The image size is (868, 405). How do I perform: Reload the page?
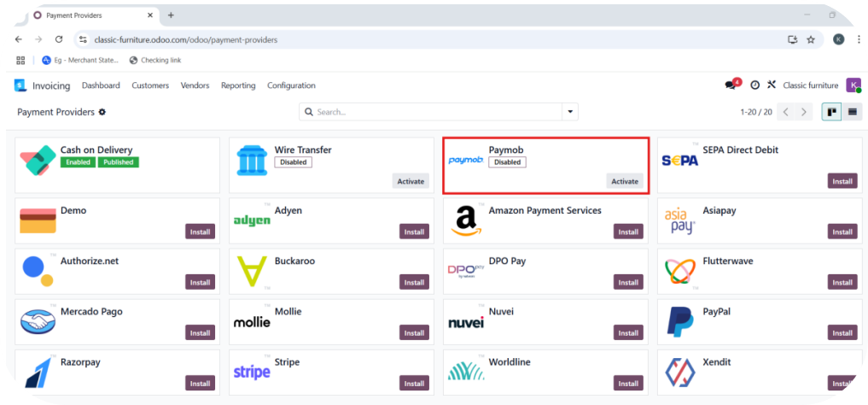[x=59, y=39]
